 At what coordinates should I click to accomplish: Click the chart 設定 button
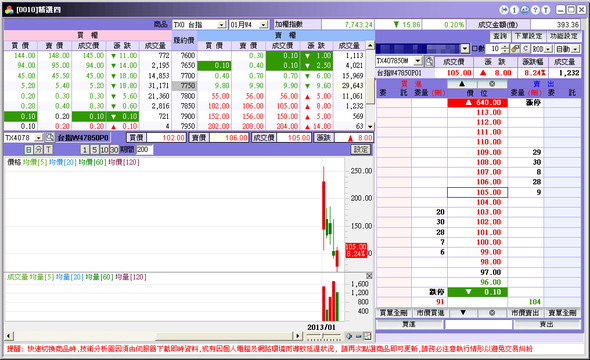(x=361, y=150)
